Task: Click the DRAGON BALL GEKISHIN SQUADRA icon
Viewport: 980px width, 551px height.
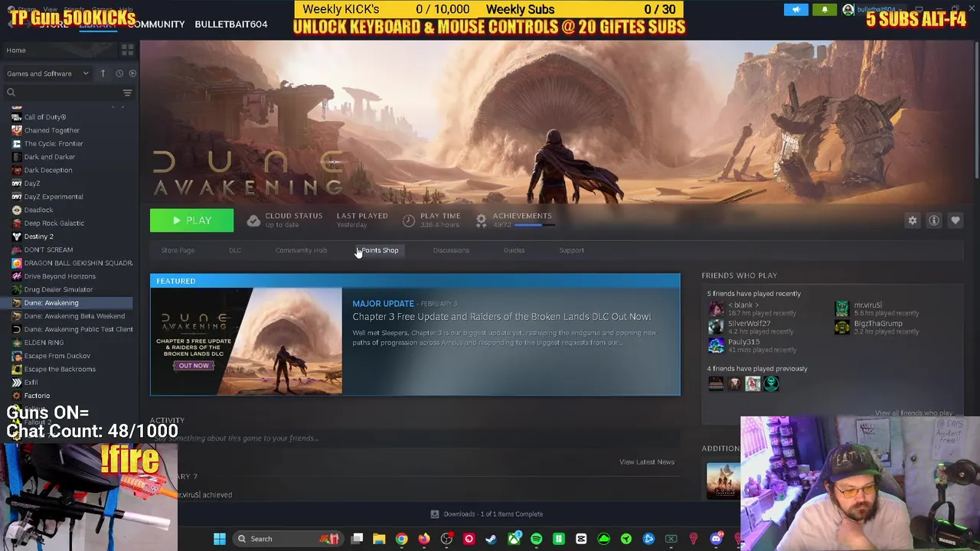Action: pyautogui.click(x=17, y=263)
